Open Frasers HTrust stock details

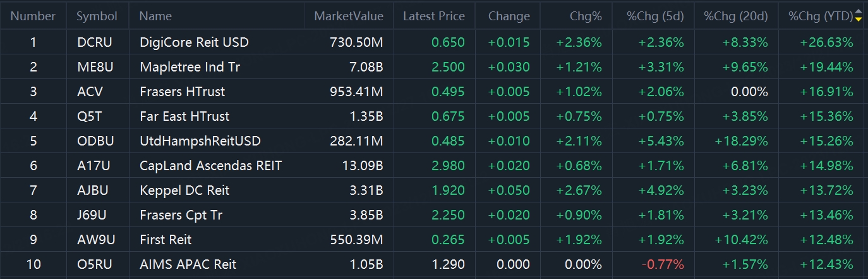(x=182, y=92)
